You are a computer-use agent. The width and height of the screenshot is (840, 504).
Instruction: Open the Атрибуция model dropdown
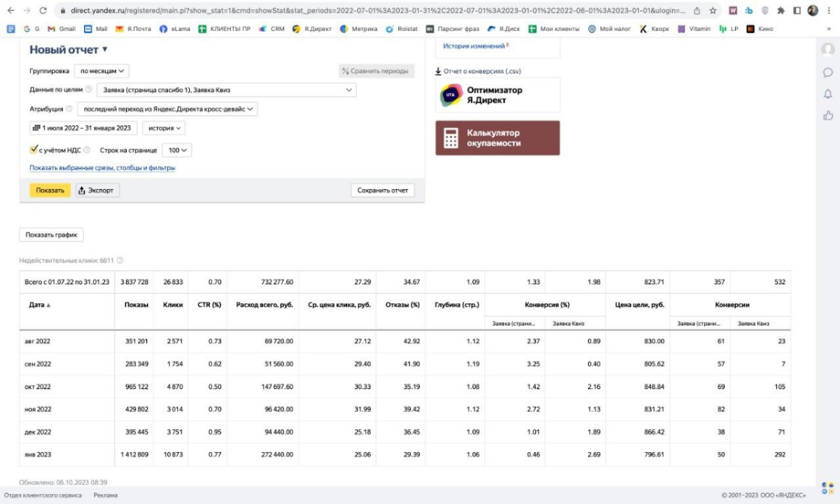(x=167, y=108)
